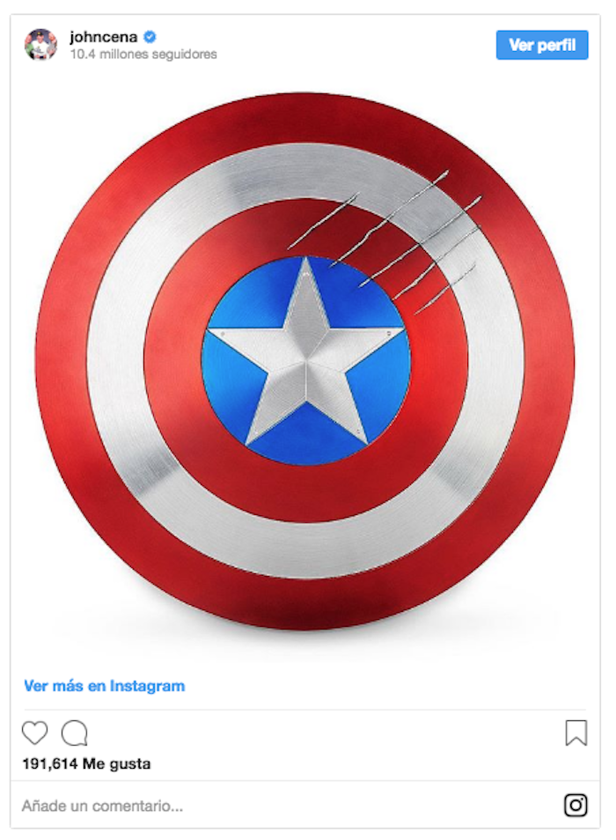Click the blue verified badge next to johncena
Image resolution: width=616 pixels, height=840 pixels.
click(x=150, y=37)
